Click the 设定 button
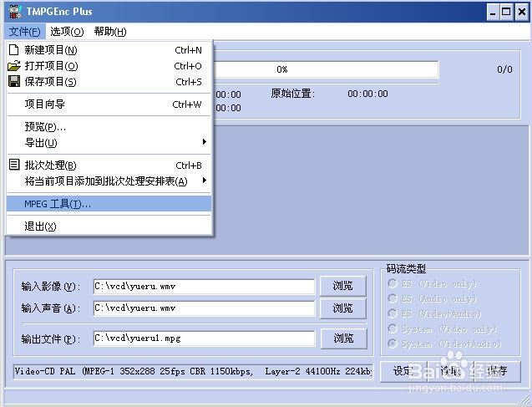 403,371
